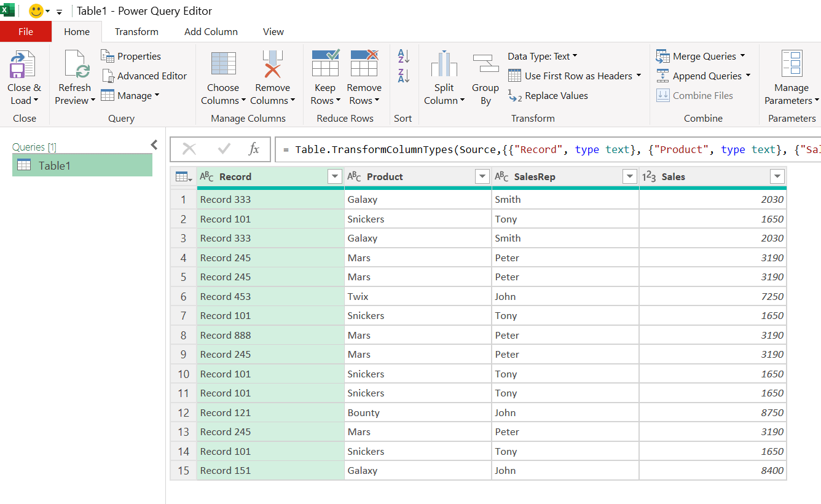821x504 pixels.
Task: Click inside the formula bar text
Action: pos(547,149)
